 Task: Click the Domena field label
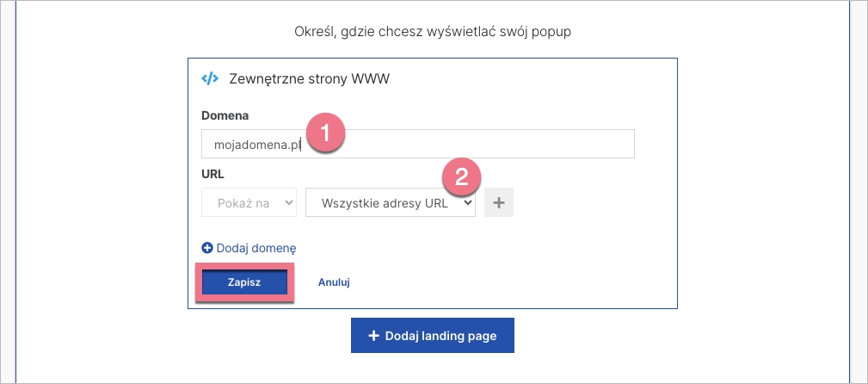point(225,115)
